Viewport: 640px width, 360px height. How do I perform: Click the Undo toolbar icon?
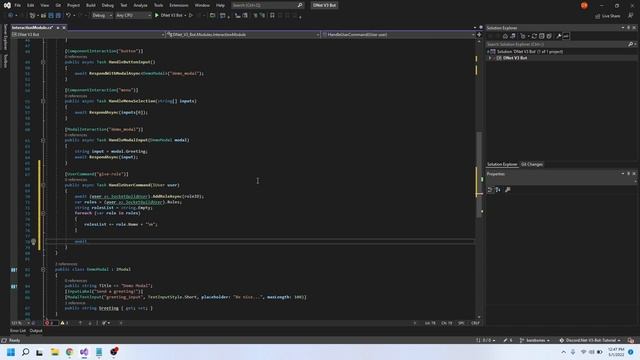tap(69, 15)
